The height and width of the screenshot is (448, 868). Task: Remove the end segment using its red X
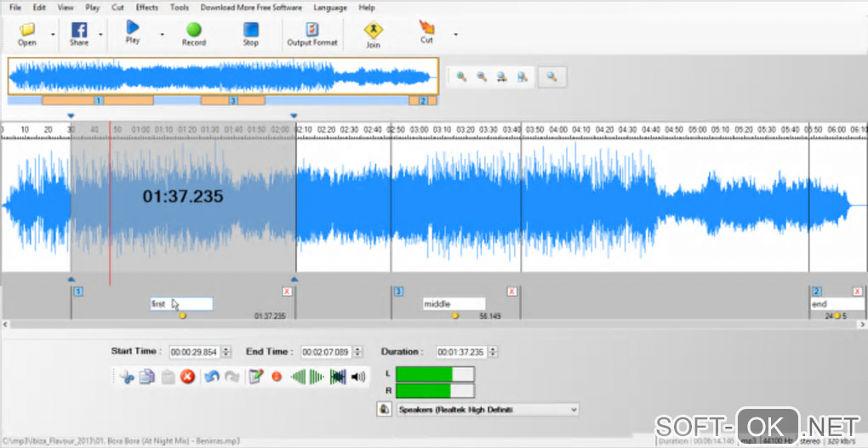(x=858, y=292)
